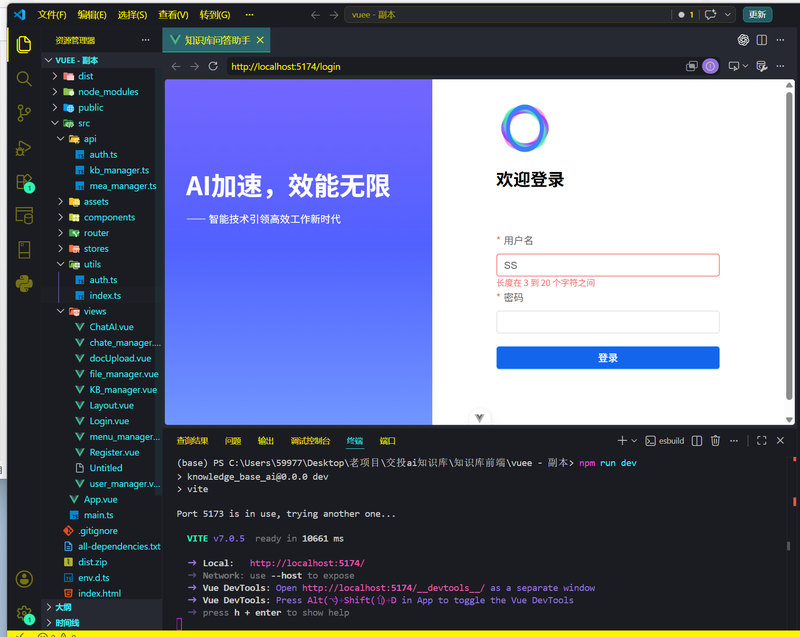Image resolution: width=800 pixels, height=637 pixels.
Task: Go back in the embedded browser
Action: (x=176, y=66)
